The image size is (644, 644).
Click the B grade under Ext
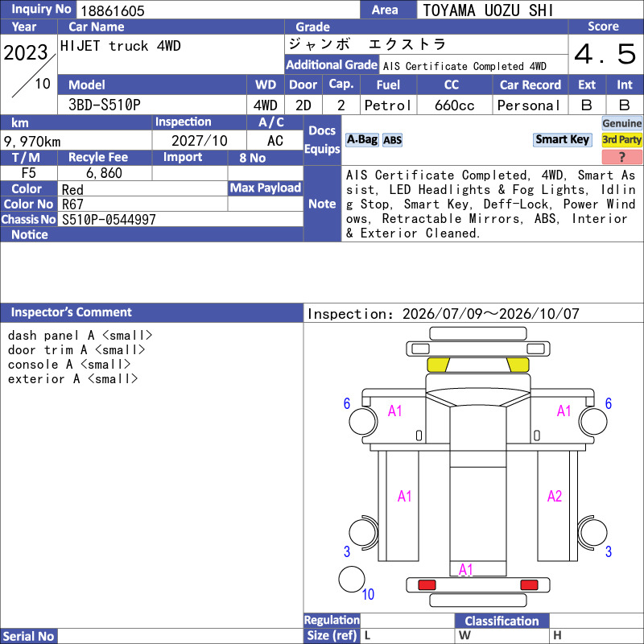587,105
